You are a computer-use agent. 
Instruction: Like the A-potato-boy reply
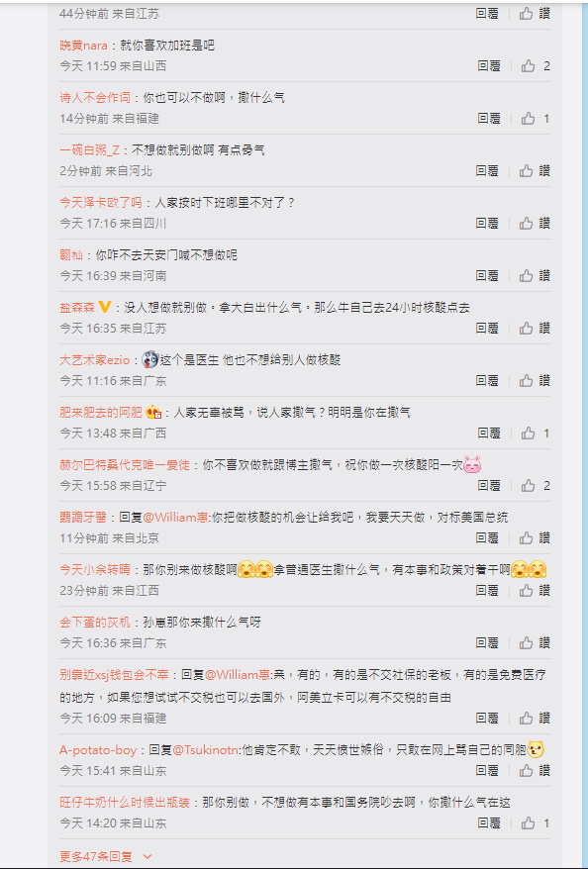point(526,770)
